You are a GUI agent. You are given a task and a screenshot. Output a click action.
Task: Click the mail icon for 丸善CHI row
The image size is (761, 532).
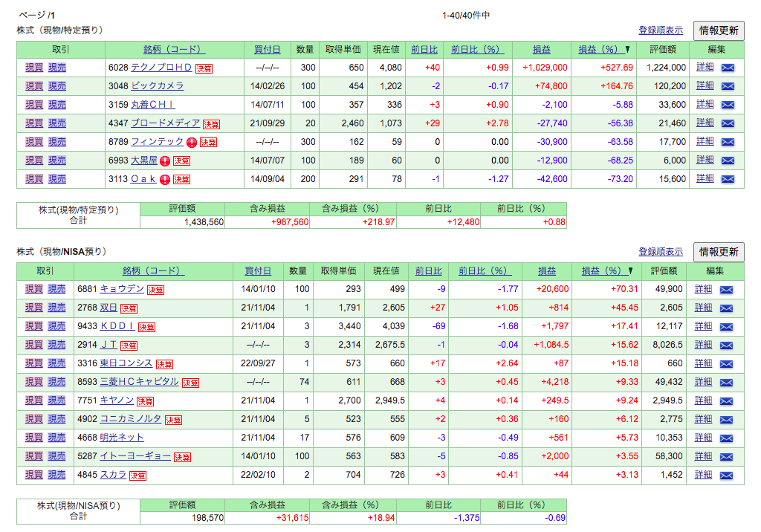728,105
